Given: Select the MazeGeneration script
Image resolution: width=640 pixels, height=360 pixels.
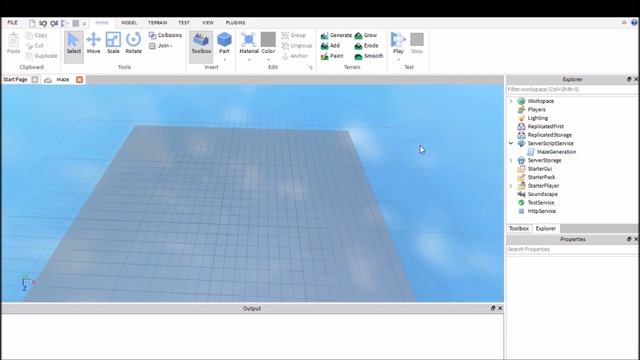Looking at the screenshot, I should tap(556, 152).
